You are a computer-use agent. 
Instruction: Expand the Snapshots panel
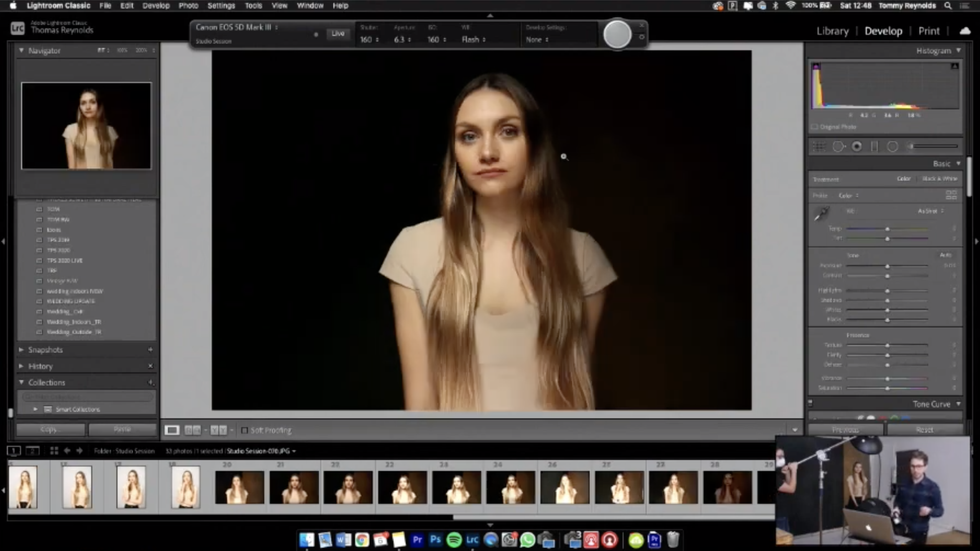click(21, 350)
